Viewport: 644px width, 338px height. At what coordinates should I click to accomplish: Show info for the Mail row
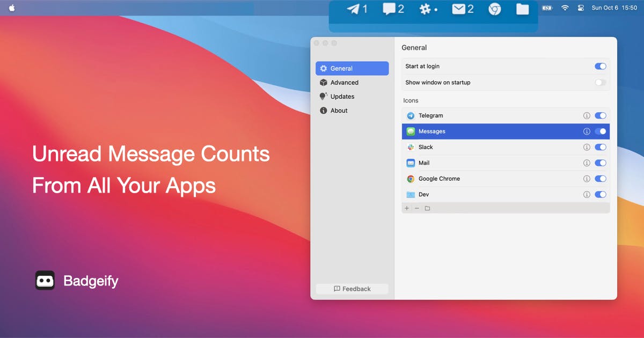[587, 163]
